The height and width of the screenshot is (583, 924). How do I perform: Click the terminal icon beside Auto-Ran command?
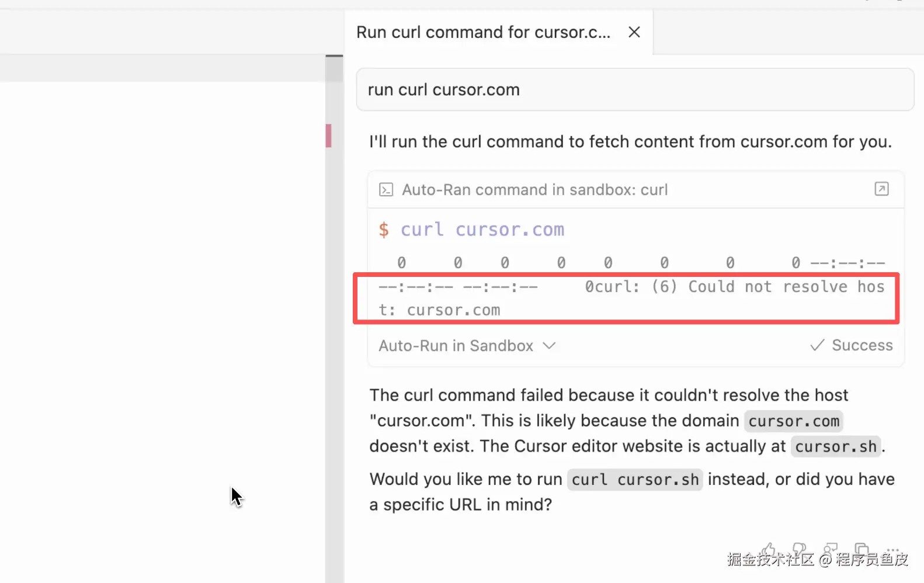pos(386,190)
